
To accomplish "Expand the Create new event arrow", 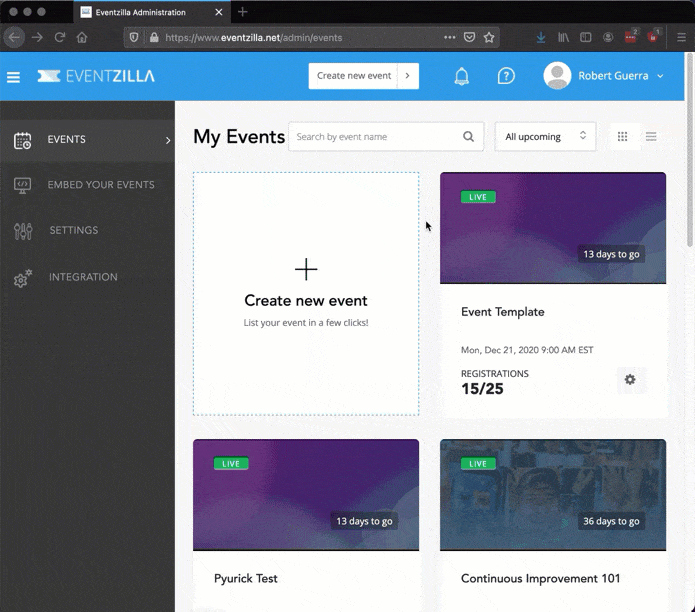I will 408,76.
